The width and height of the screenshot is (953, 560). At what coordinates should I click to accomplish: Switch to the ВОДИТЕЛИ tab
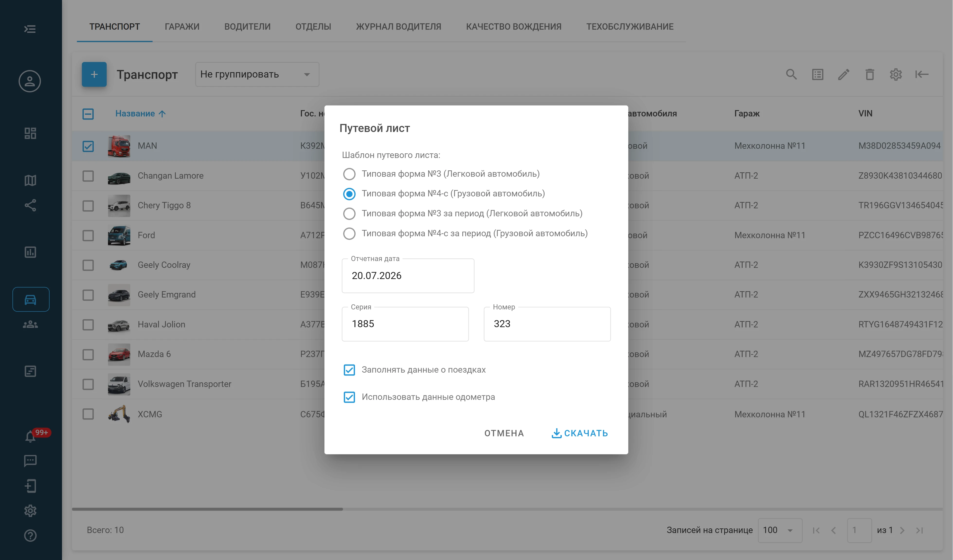pyautogui.click(x=247, y=27)
